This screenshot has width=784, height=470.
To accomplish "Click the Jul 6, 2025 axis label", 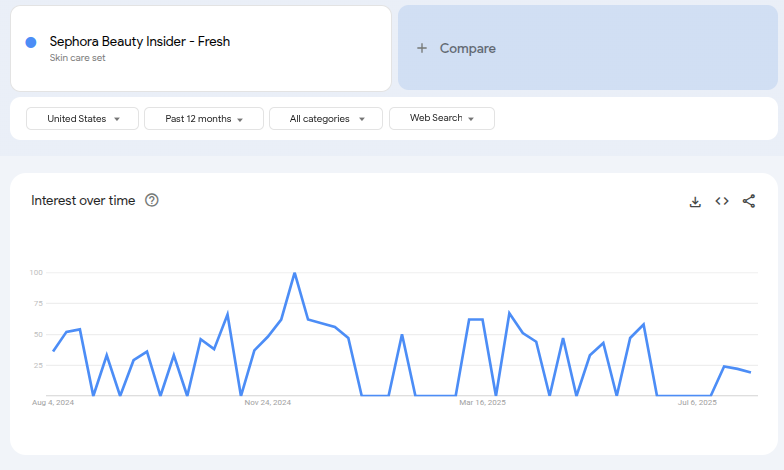I will tap(697, 402).
